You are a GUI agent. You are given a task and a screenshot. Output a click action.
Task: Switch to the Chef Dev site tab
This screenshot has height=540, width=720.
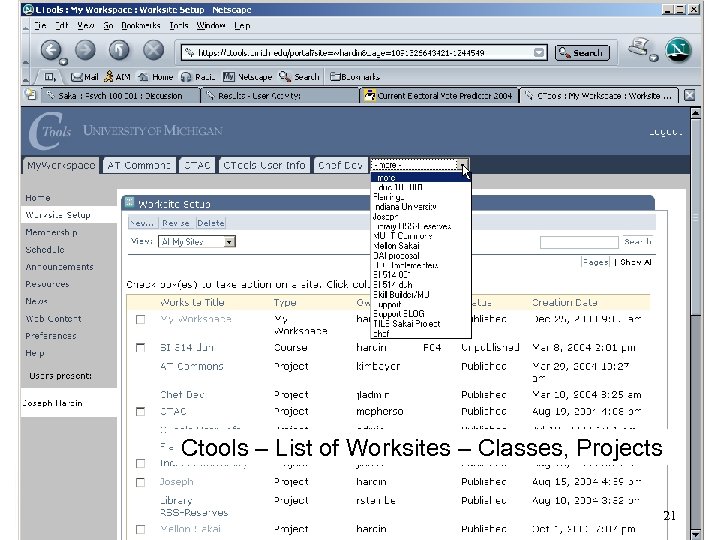[340, 165]
